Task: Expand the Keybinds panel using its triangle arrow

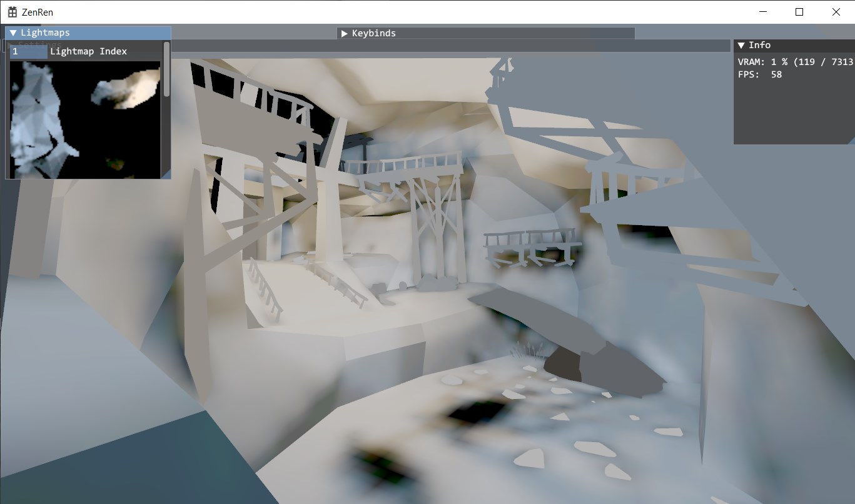Action: click(345, 34)
